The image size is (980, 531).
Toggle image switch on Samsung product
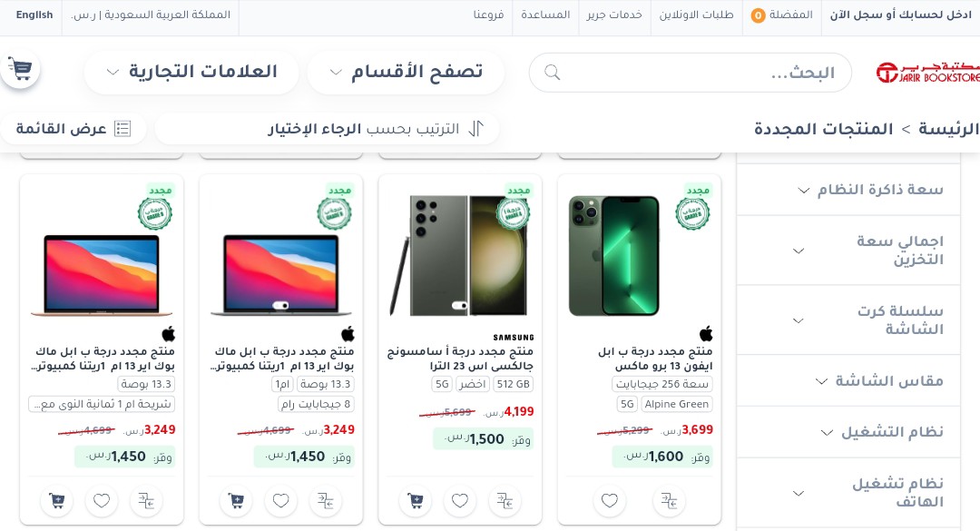(x=459, y=305)
